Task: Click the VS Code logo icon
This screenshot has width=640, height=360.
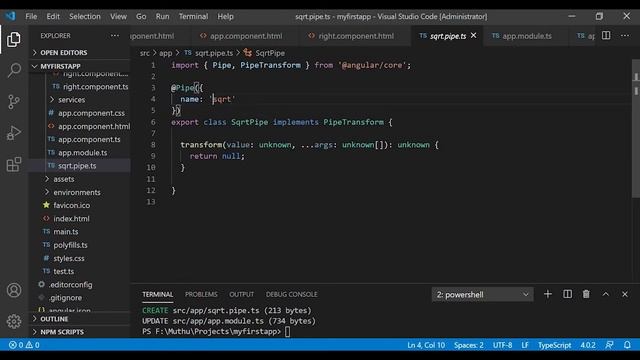Action: click(x=10, y=16)
